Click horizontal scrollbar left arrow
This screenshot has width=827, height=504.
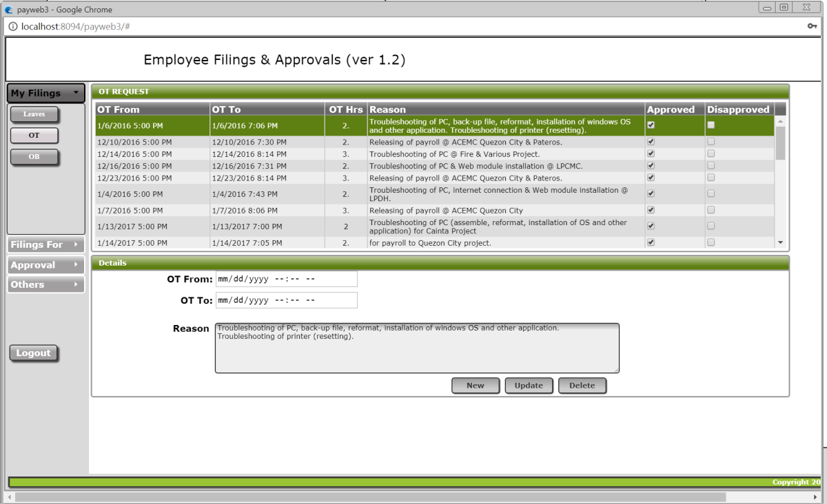[x=9, y=496]
